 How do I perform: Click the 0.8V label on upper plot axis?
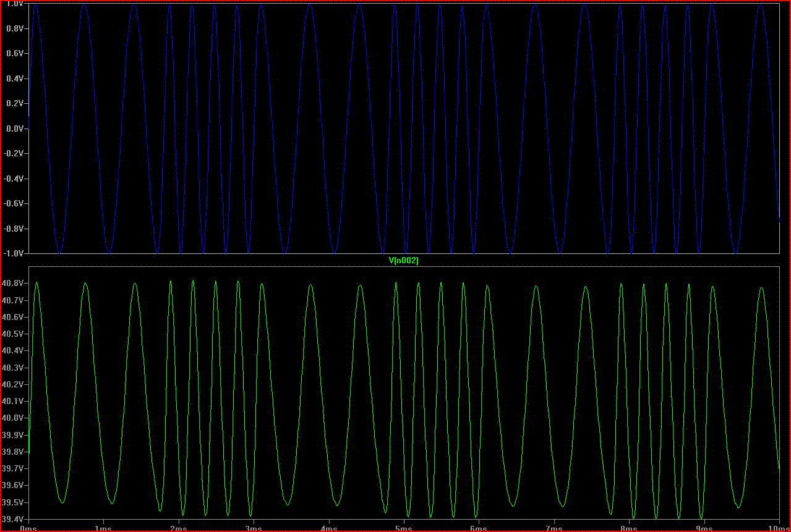point(15,28)
